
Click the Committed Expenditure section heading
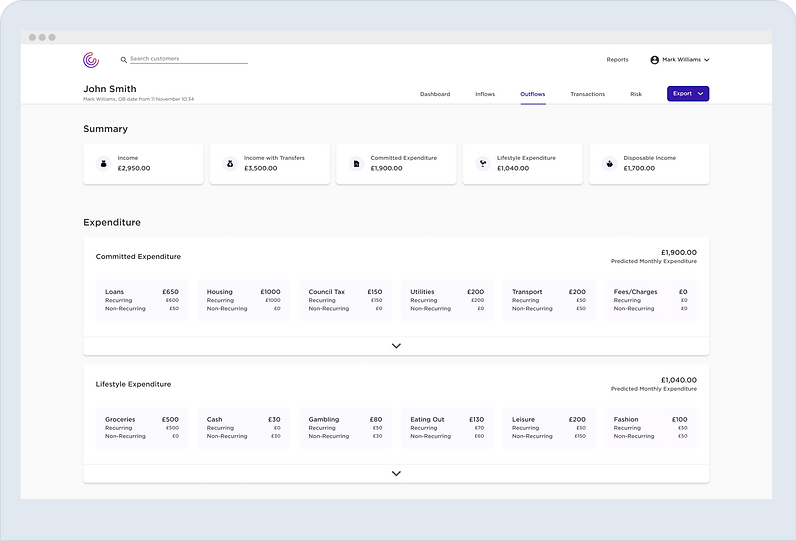coord(138,257)
